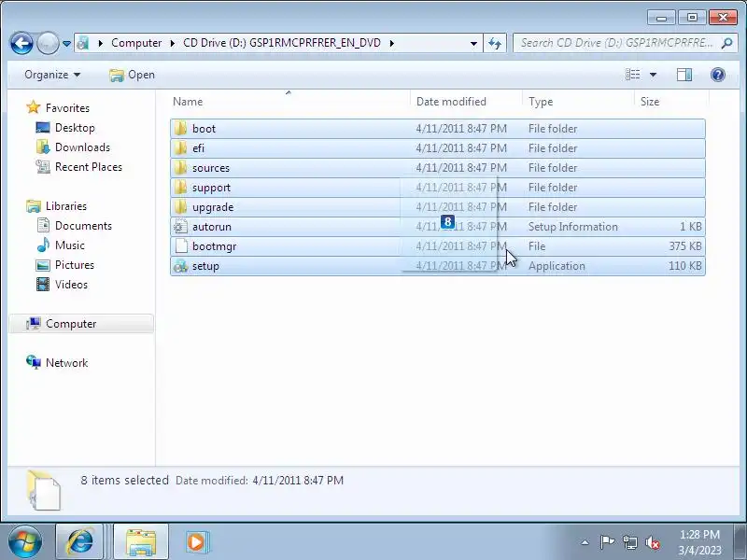747x560 pixels.
Task: Open the view options dropdown arrow
Action: click(x=653, y=75)
